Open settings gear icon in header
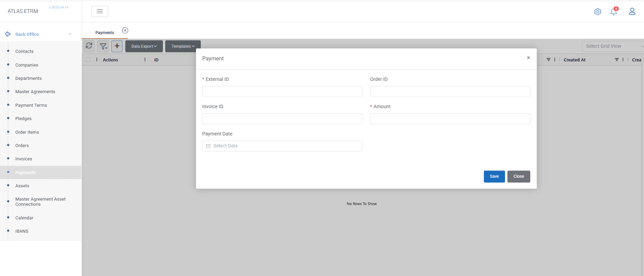This screenshot has width=644, height=276. click(598, 12)
